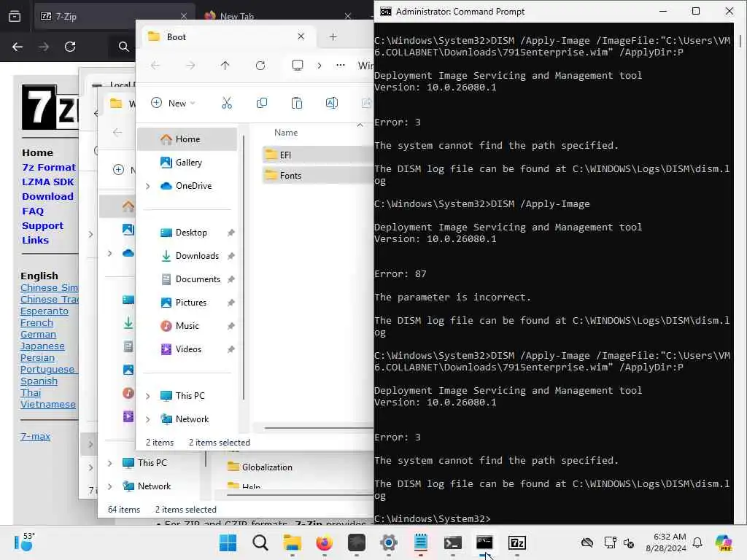
Task: Open the LZMA SDK link
Action: point(47,182)
